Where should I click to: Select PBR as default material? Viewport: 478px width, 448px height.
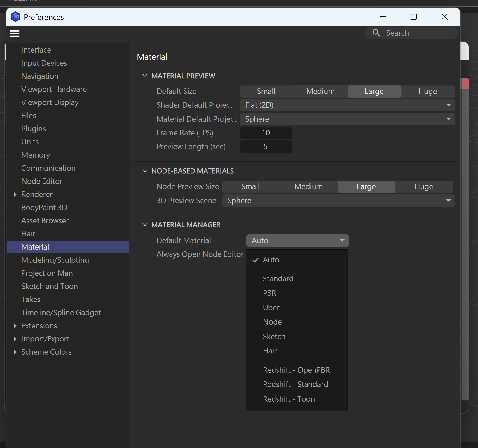[x=269, y=293]
